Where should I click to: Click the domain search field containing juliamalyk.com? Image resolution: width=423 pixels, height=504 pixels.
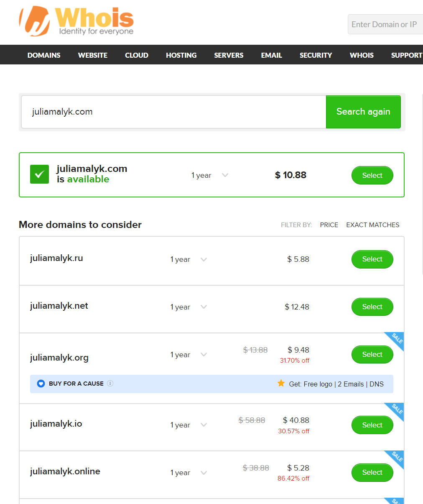pyautogui.click(x=174, y=112)
